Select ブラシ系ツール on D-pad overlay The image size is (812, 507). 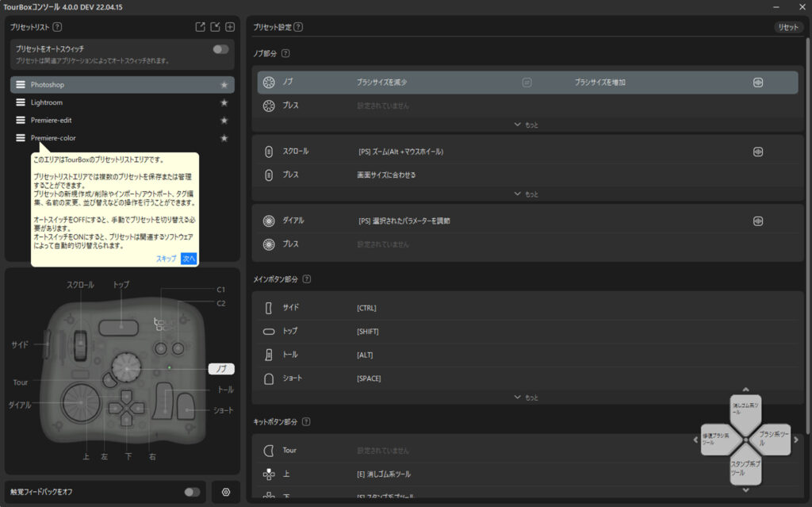(x=772, y=439)
